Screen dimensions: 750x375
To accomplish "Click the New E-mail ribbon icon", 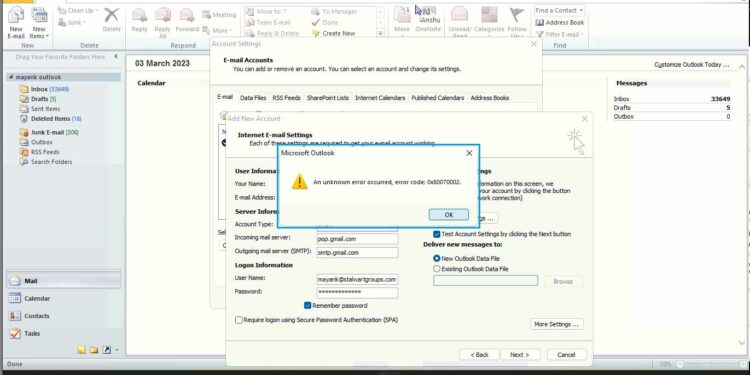I will coord(16,23).
